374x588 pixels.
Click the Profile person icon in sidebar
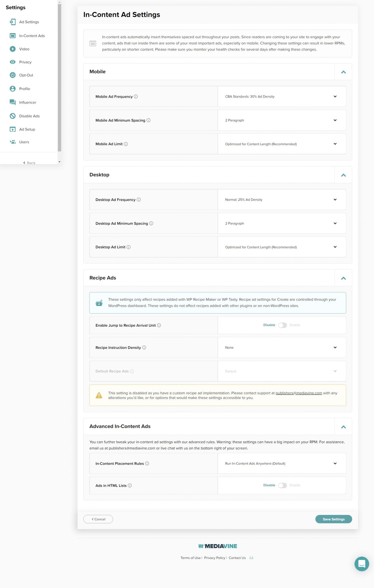click(12, 89)
